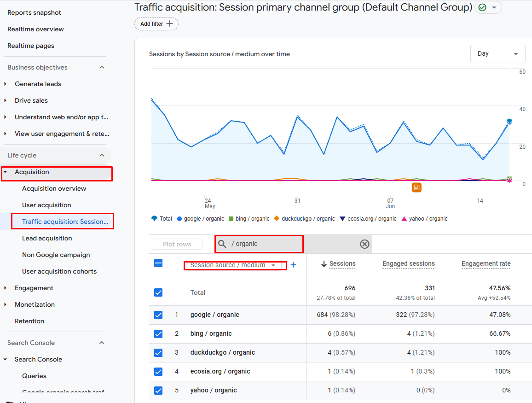Expand Generate leads

tap(5, 84)
